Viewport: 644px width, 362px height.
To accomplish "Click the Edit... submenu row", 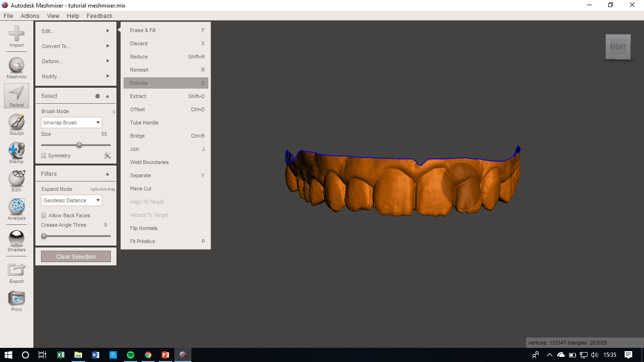I will point(76,31).
